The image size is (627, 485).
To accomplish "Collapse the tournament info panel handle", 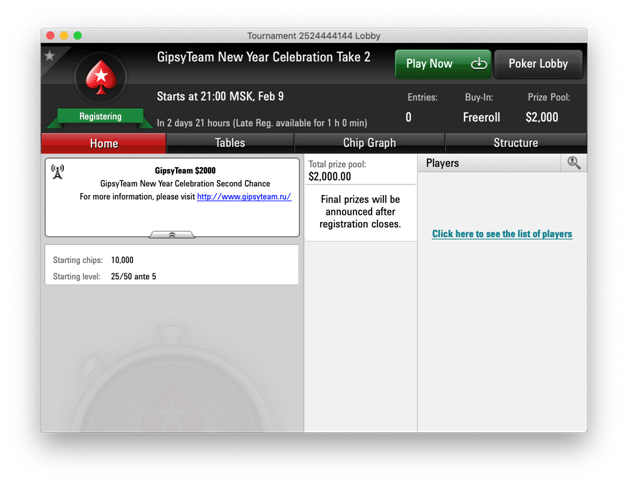I will [172, 235].
